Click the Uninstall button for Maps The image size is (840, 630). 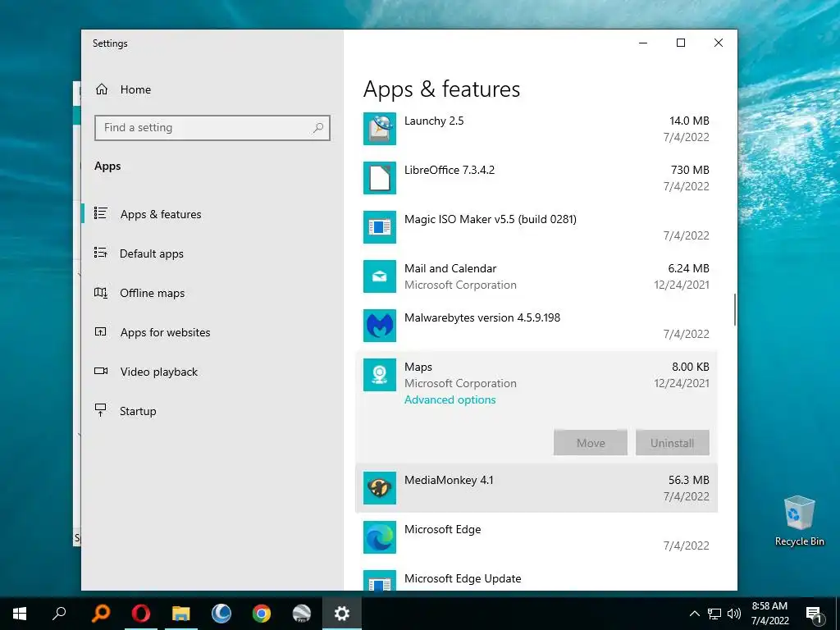673,442
